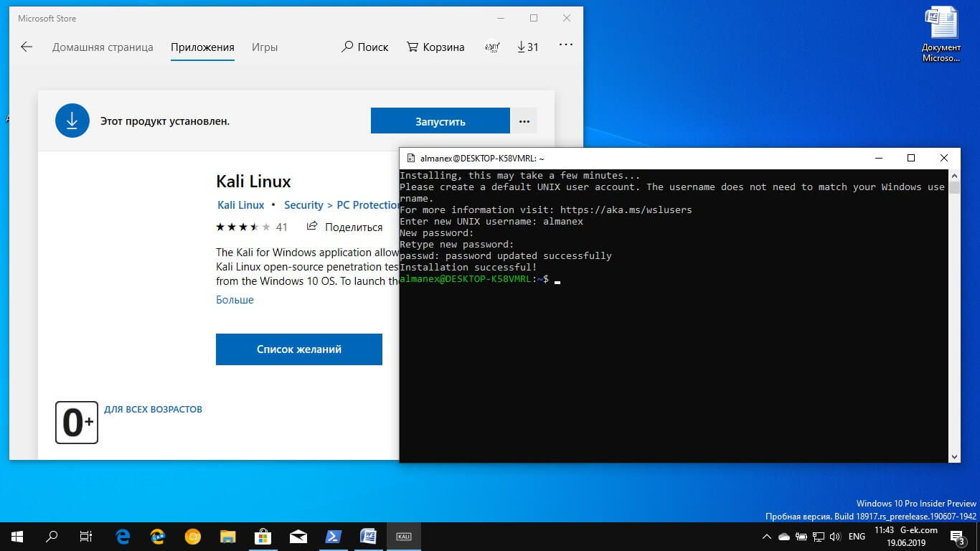Click the terminal scrollbar down arrow

pyautogui.click(x=954, y=457)
